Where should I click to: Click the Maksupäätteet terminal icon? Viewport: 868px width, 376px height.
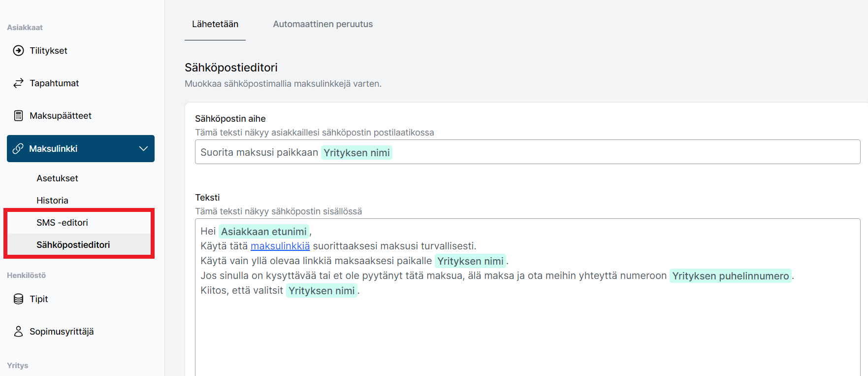[18, 116]
